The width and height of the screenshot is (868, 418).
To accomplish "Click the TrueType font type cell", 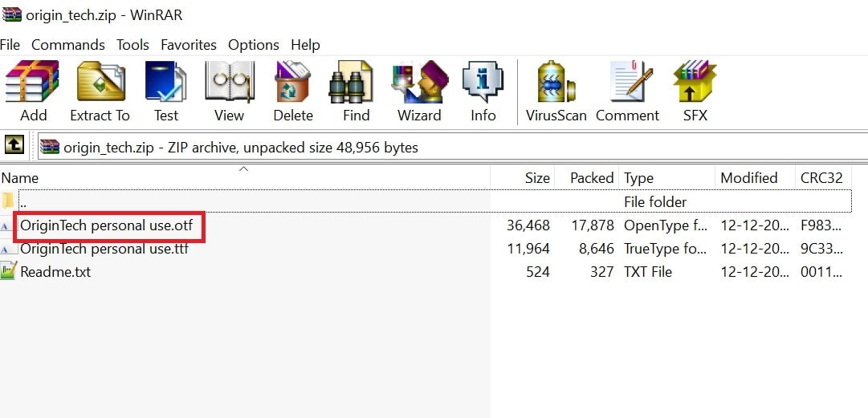I will [x=666, y=249].
